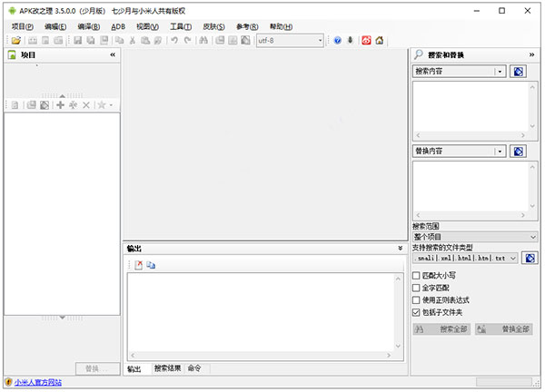Click the up arrow splitter in the project panel

62,95
